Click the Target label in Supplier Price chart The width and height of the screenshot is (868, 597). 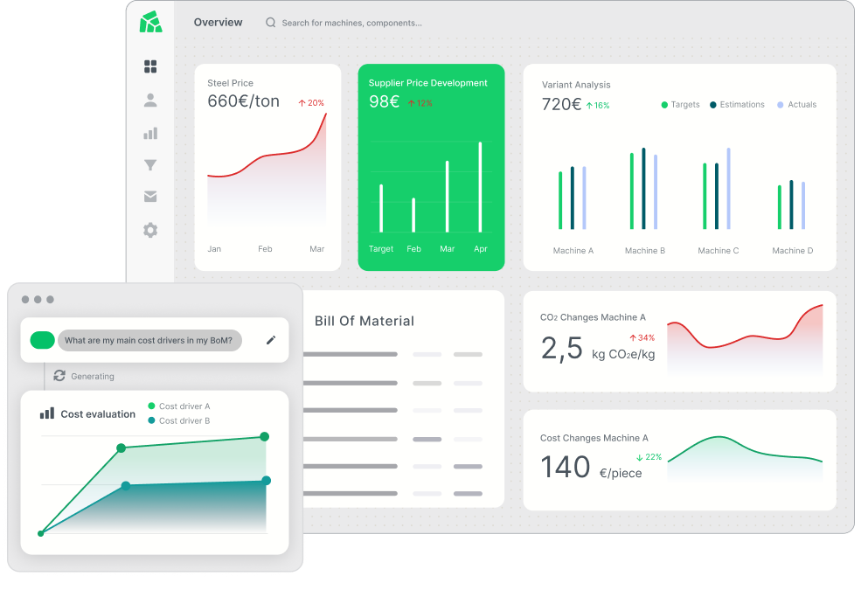(381, 249)
